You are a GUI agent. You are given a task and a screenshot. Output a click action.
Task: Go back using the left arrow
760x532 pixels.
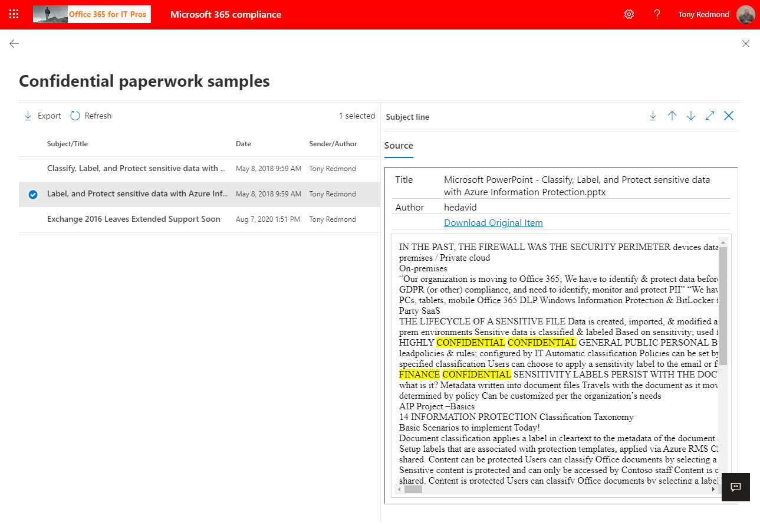(14, 44)
